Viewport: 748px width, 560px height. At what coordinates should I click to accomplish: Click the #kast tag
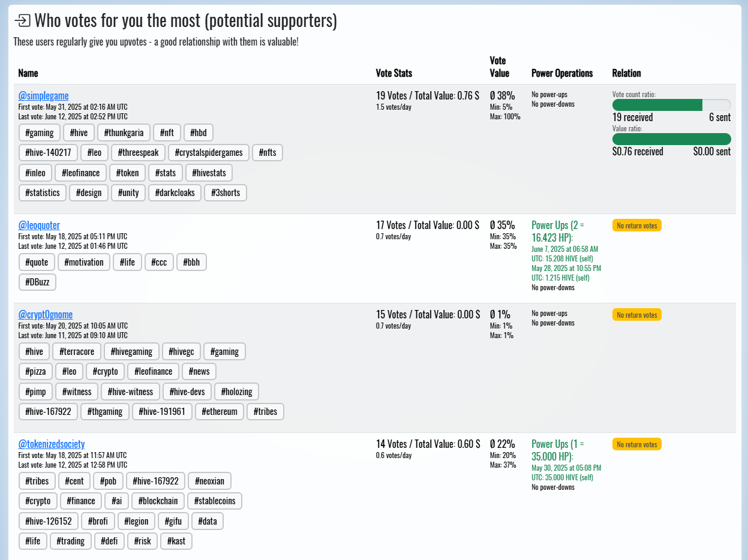176,541
